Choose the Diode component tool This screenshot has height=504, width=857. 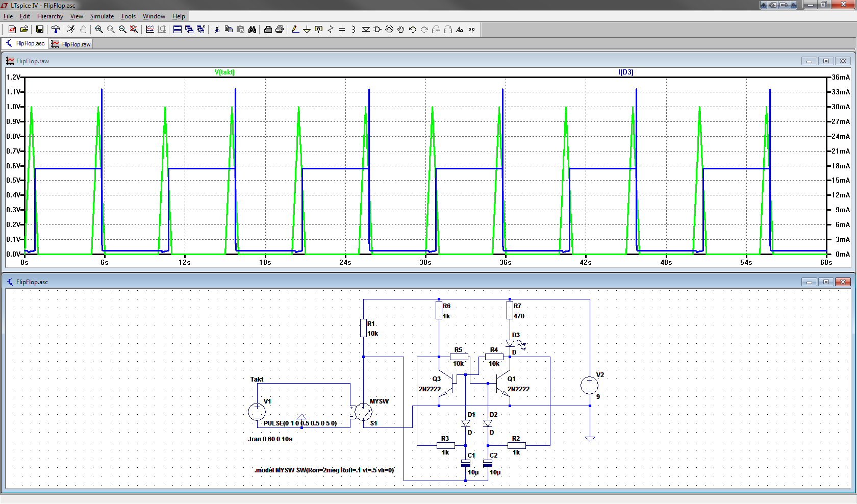coord(366,30)
